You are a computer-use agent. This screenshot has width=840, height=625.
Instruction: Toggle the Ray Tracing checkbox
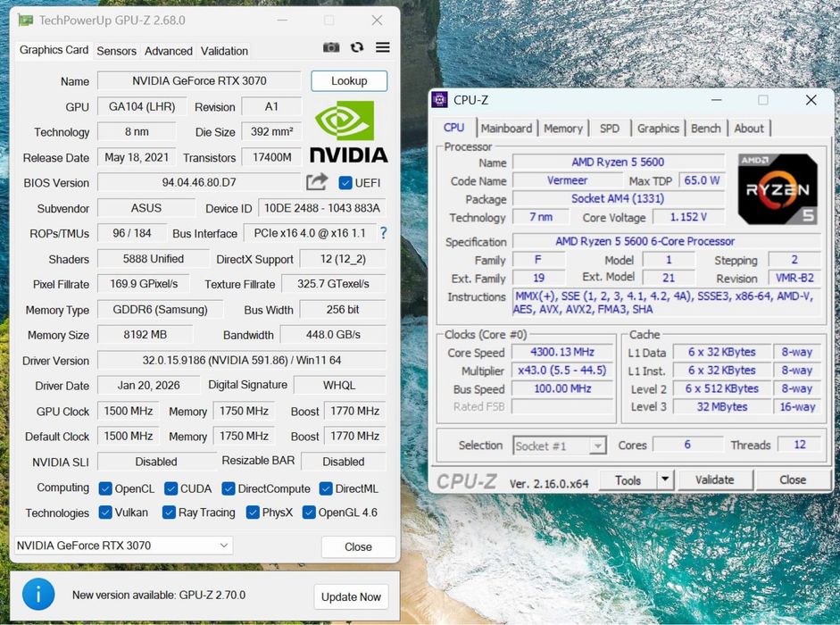[x=169, y=512]
